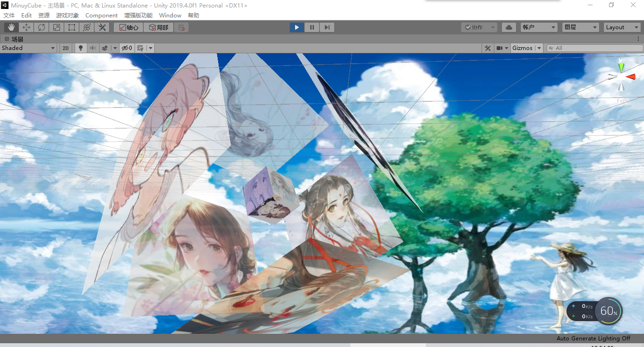Viewport: 644px width, 347px height.
Task: Toggle scene audio on or off
Action: coord(93,48)
